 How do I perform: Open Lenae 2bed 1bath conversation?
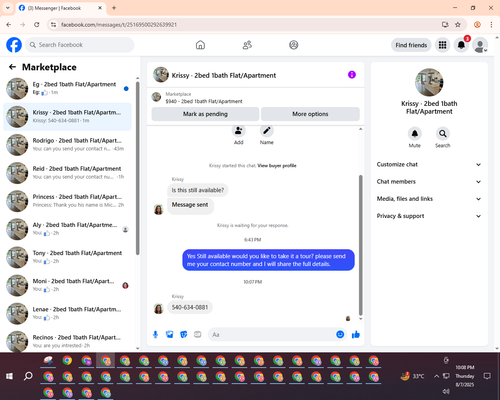pos(67,313)
